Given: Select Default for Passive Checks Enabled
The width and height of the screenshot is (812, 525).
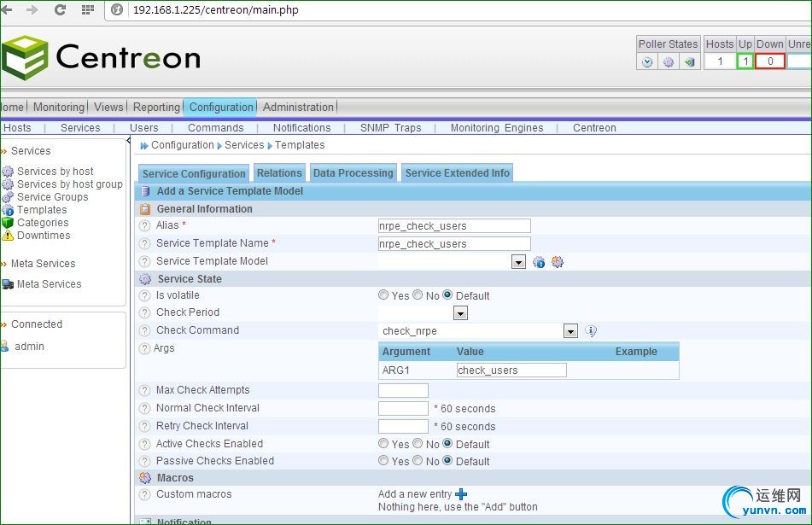Looking at the screenshot, I should tap(447, 460).
